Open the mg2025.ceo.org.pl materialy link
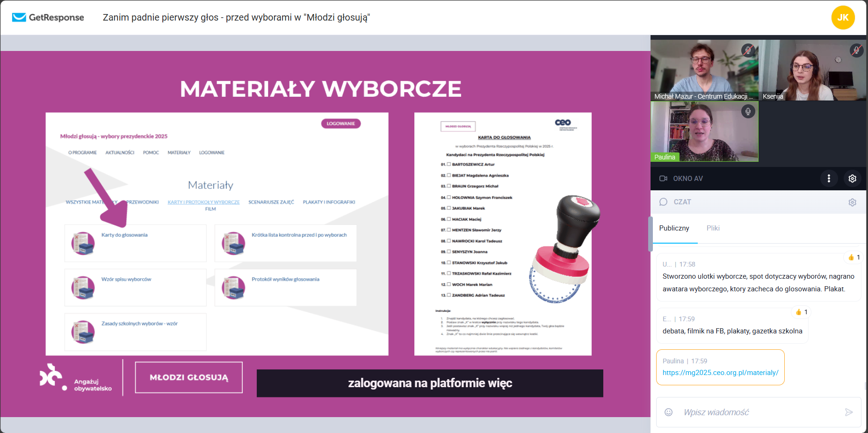The image size is (868, 433). [720, 373]
